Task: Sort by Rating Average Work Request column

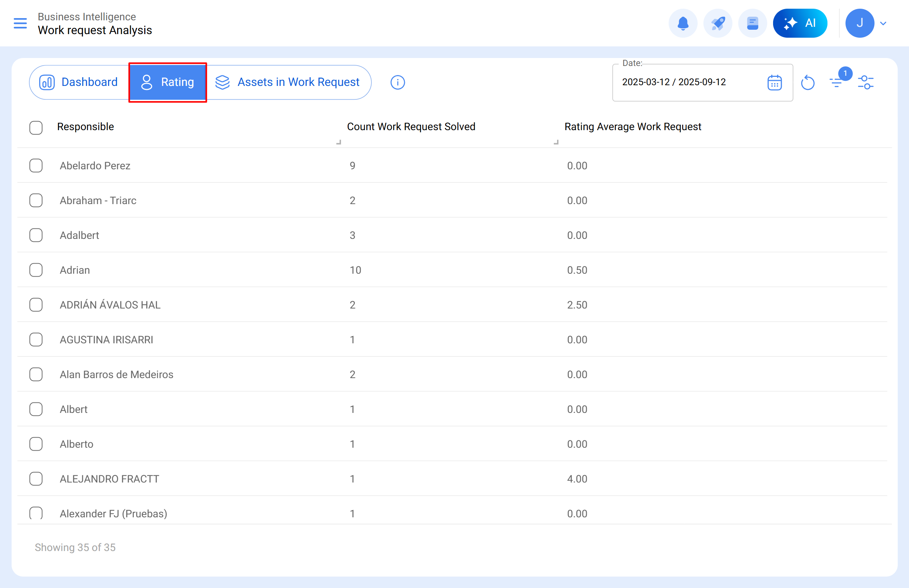Action: click(x=632, y=127)
